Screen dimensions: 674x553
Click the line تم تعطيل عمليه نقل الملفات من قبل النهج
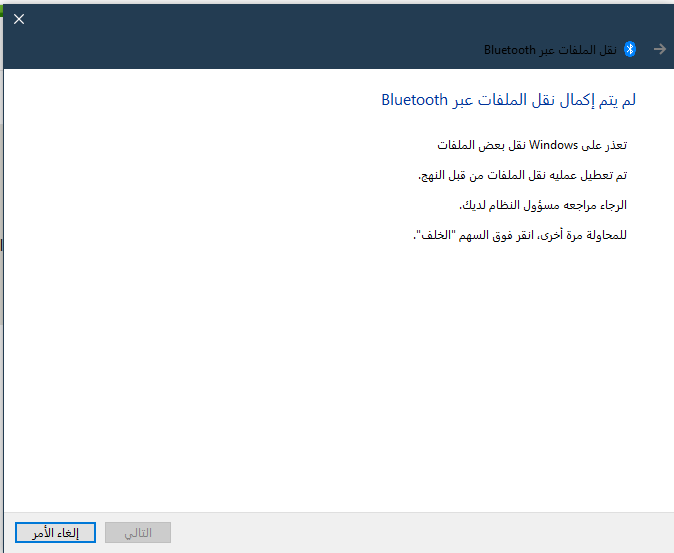pyautogui.click(x=523, y=175)
